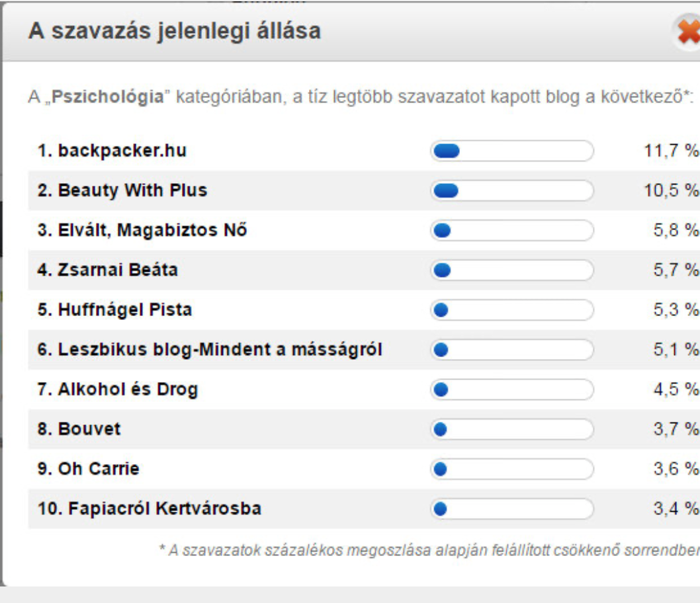This screenshot has width=700, height=603.
Task: Close the voting results dialog
Action: [689, 32]
